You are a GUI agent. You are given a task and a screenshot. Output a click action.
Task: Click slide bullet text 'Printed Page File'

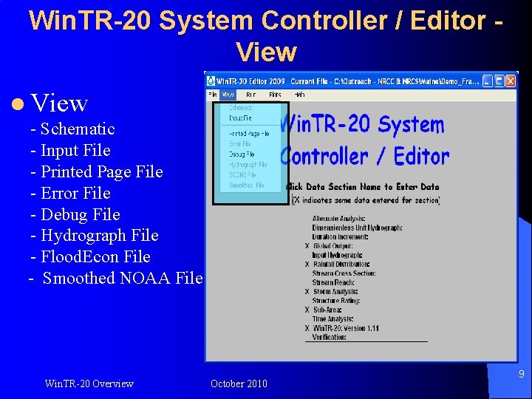coord(102,171)
